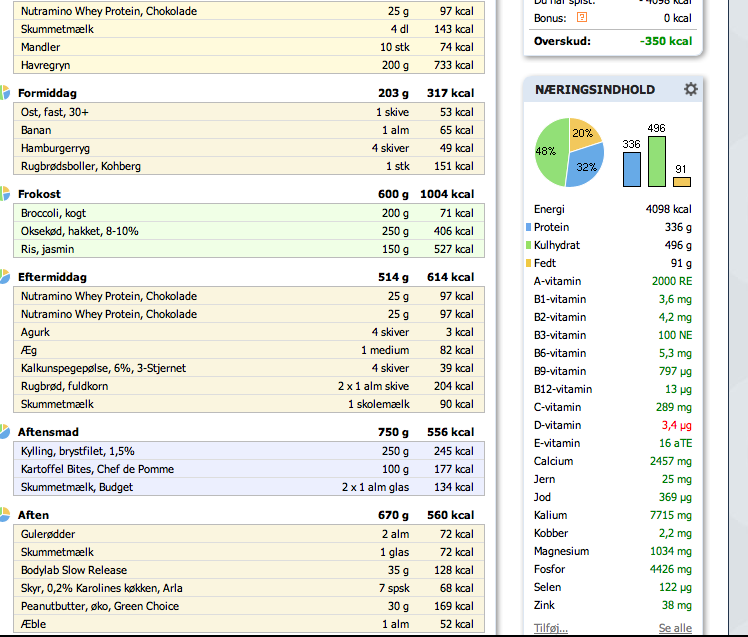Open the Næringsindhold settings gear
748x637 pixels.
point(690,89)
